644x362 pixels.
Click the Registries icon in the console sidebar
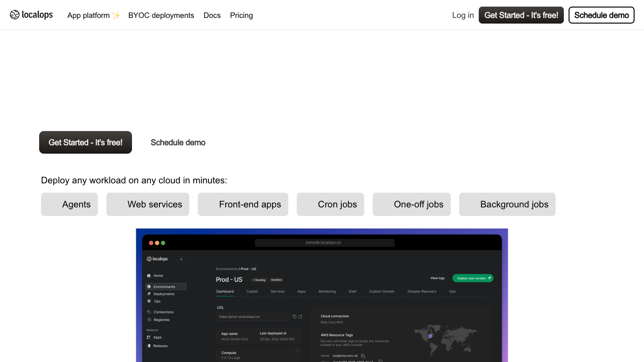[149, 320]
